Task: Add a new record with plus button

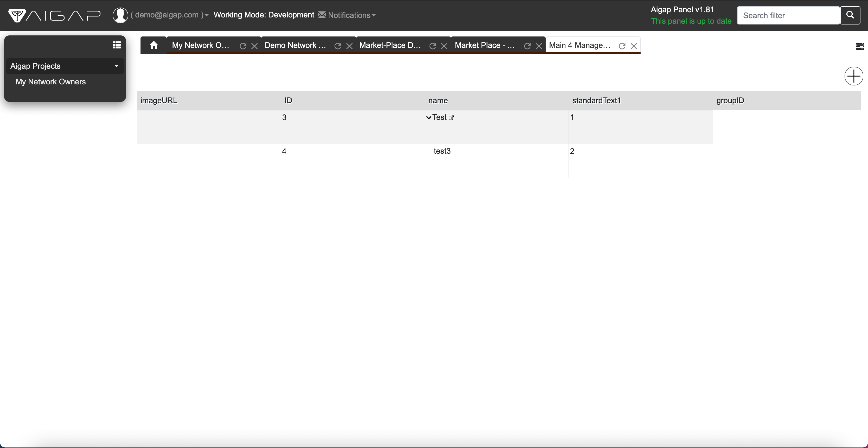Action: (x=853, y=76)
